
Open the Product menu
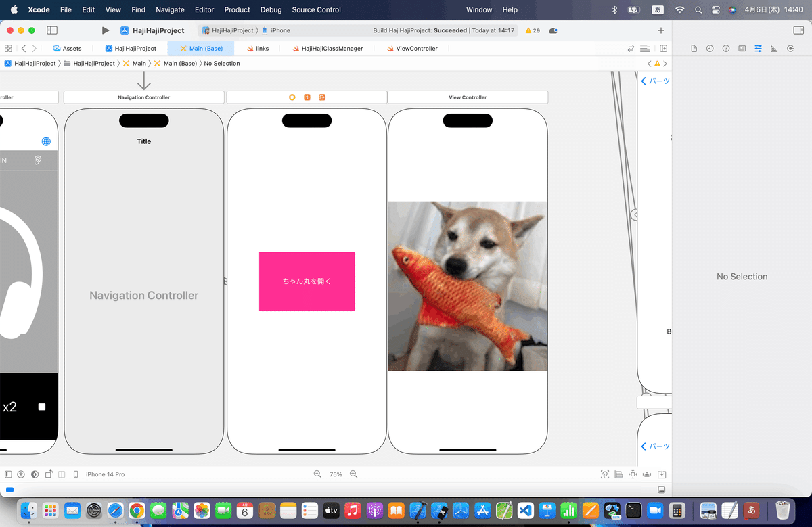[x=237, y=9]
